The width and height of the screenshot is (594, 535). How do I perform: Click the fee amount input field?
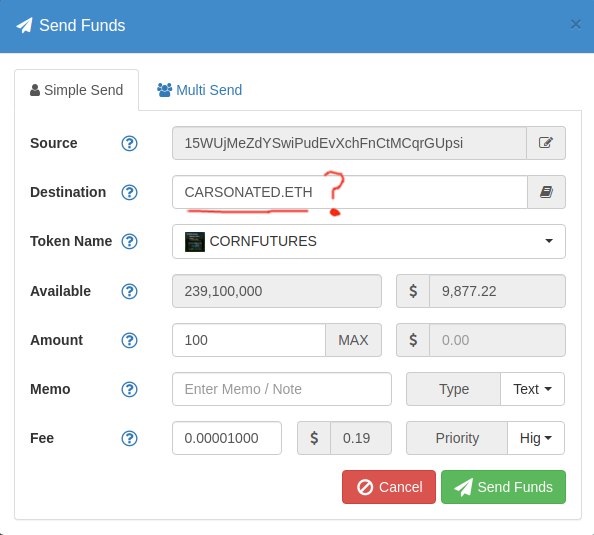pyautogui.click(x=227, y=438)
